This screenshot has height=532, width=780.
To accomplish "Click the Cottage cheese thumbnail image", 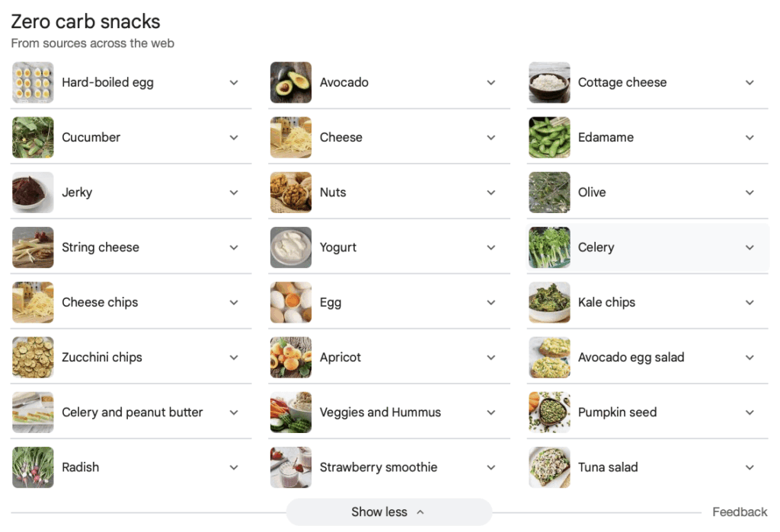I will tap(549, 83).
